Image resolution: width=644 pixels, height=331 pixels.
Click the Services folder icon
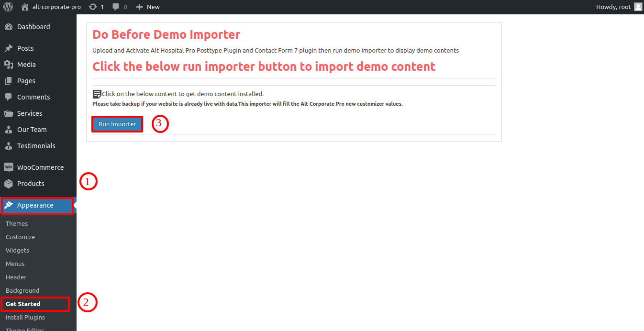[8, 113]
